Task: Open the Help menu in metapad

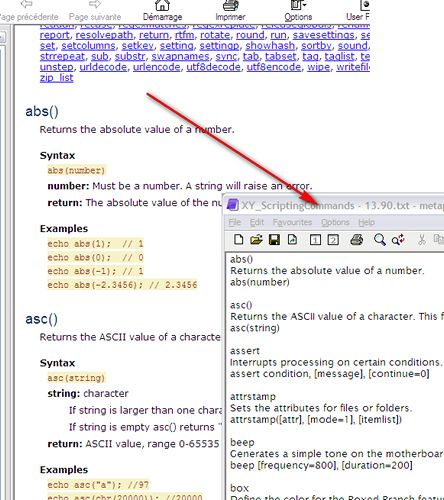Action: [x=366, y=222]
